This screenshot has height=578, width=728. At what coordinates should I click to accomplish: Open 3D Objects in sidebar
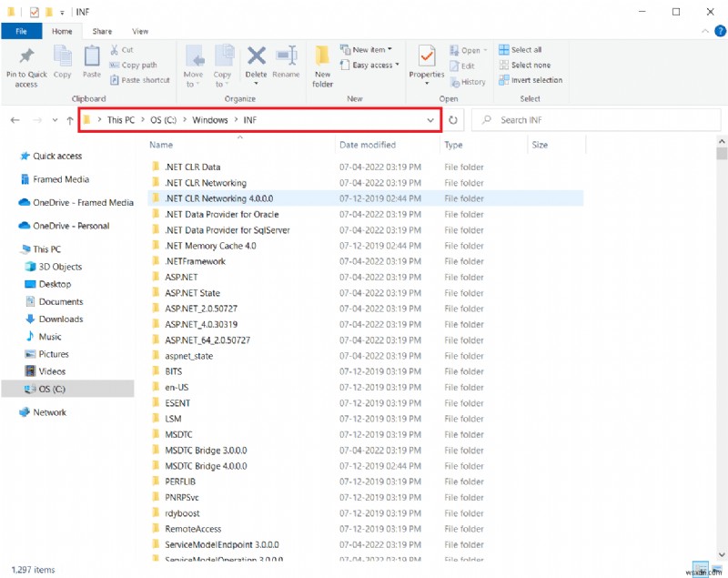(54, 267)
